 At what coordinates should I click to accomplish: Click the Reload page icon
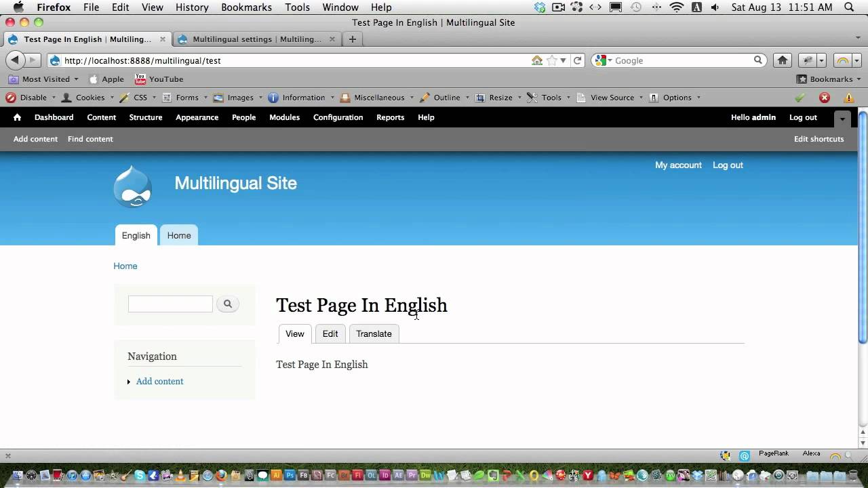click(x=578, y=60)
